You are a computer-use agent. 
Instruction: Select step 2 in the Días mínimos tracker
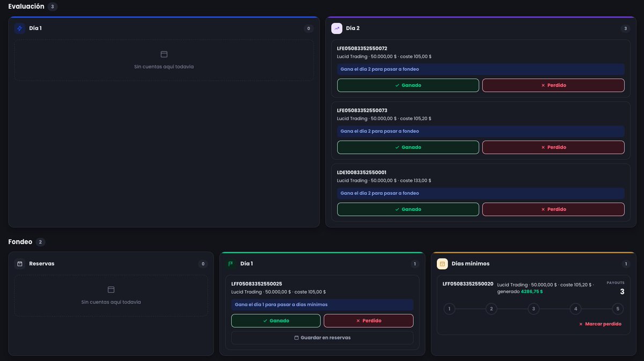(x=492, y=309)
